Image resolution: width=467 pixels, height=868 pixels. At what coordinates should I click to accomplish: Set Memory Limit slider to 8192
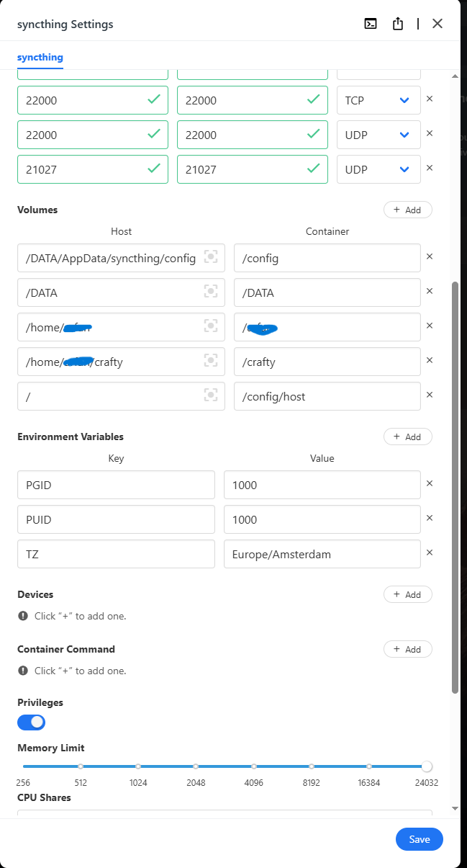[312, 766]
